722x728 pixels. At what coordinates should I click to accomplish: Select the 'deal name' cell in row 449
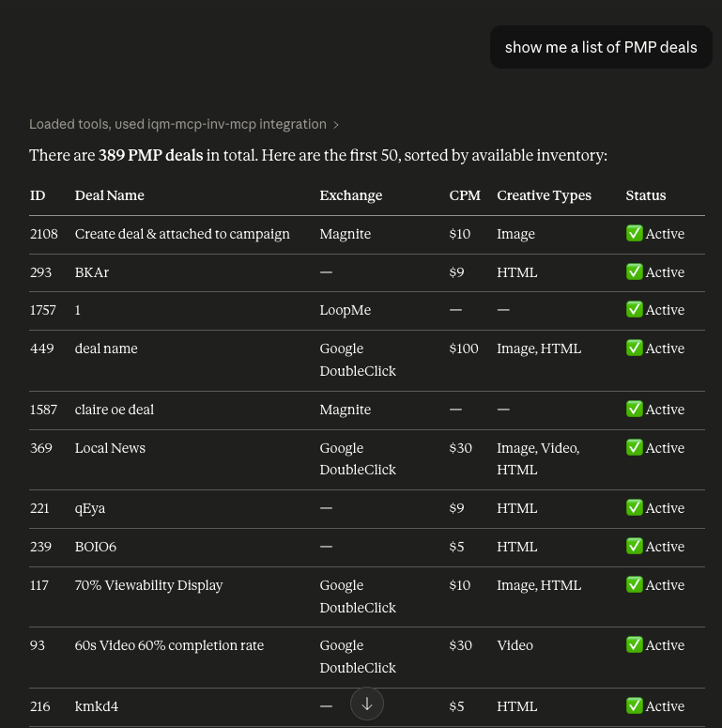(106, 349)
